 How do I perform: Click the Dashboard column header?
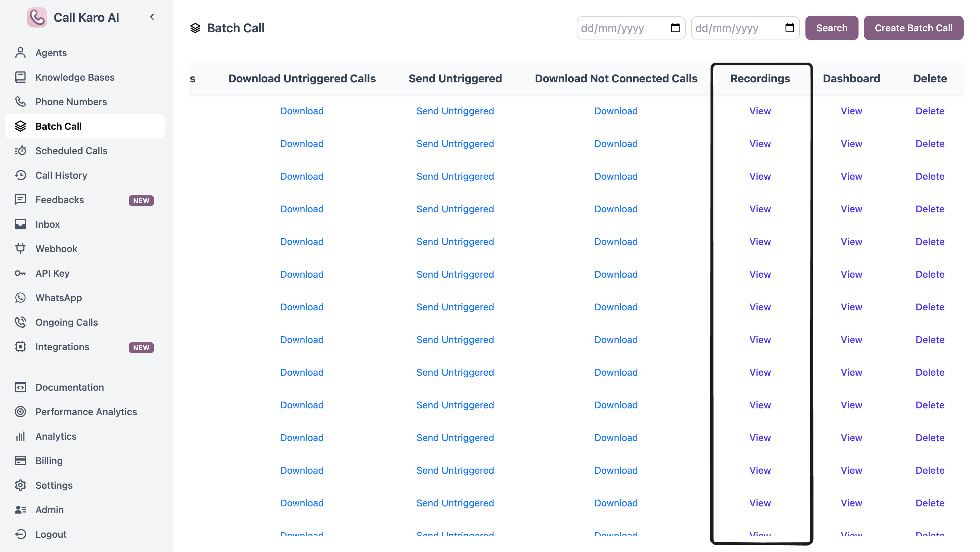851,78
